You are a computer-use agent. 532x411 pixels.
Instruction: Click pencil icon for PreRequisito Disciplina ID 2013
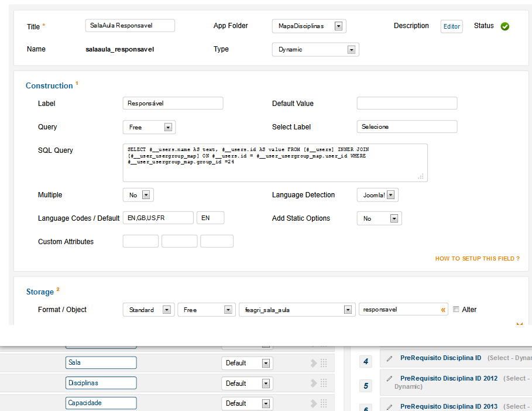click(x=390, y=406)
